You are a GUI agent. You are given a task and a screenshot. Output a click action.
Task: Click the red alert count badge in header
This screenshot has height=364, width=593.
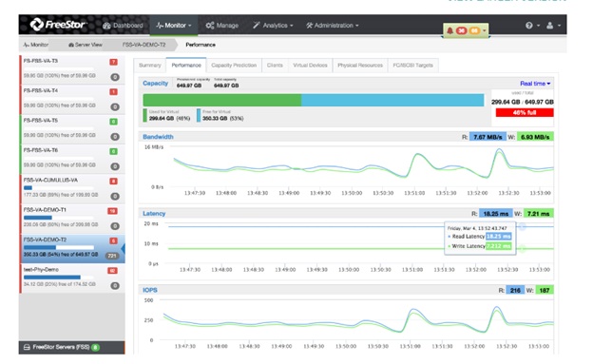[x=461, y=30]
